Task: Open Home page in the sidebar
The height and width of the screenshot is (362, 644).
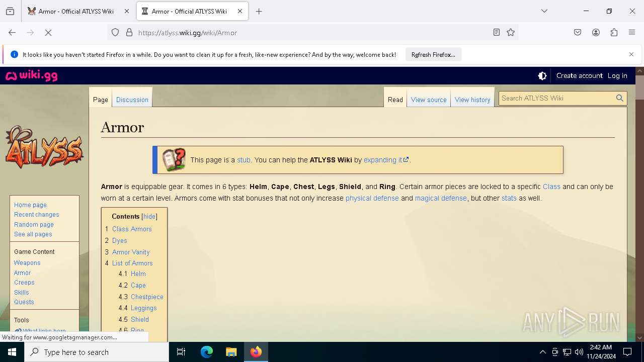Action: point(30,205)
